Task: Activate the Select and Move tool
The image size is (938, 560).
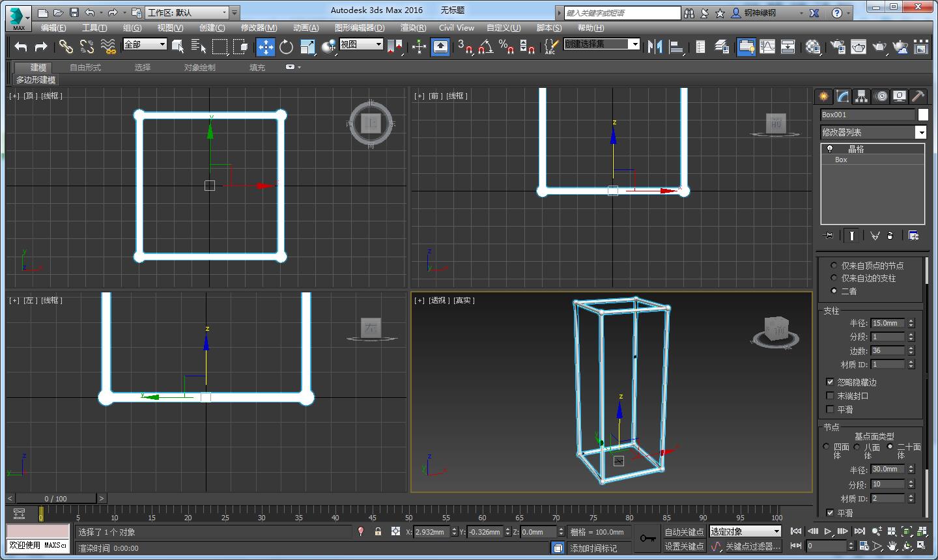Action: click(266, 46)
